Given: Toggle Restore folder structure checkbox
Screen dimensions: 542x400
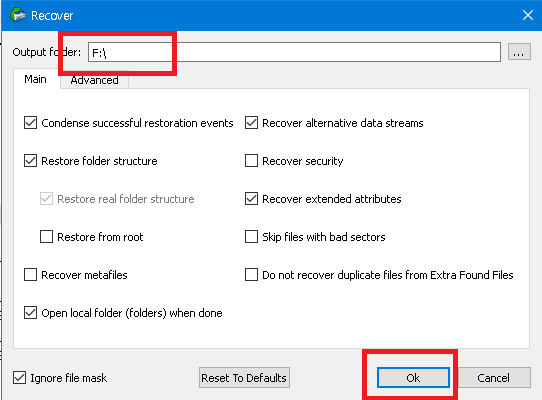Looking at the screenshot, I should point(30,161).
